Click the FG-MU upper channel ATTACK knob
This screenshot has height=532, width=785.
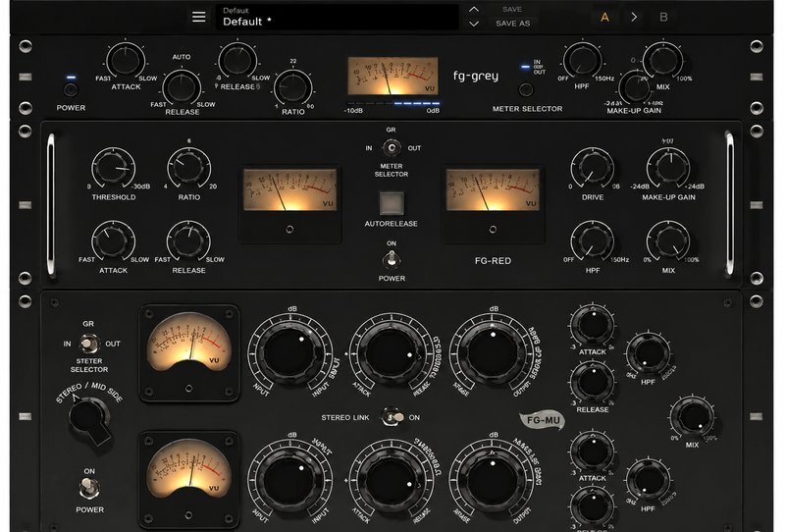(593, 325)
